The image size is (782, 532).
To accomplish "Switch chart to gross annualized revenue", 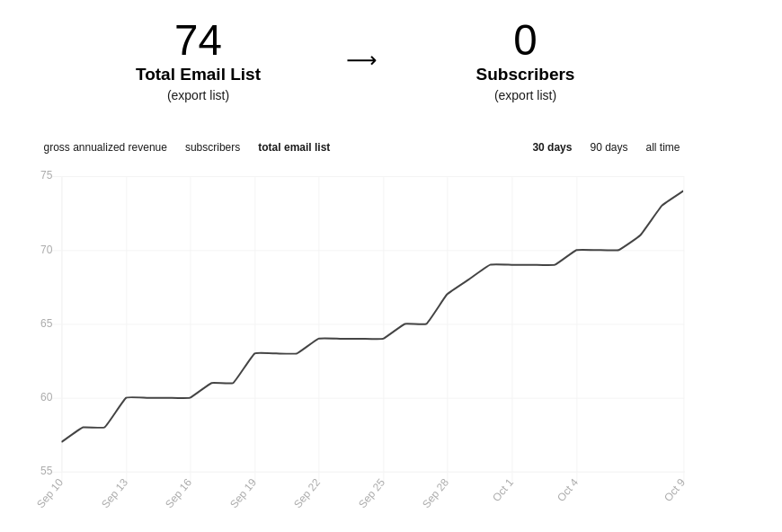I will (105, 147).
